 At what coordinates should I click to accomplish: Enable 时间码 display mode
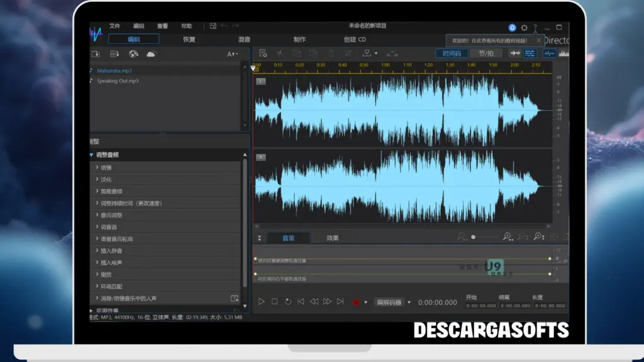(x=452, y=53)
